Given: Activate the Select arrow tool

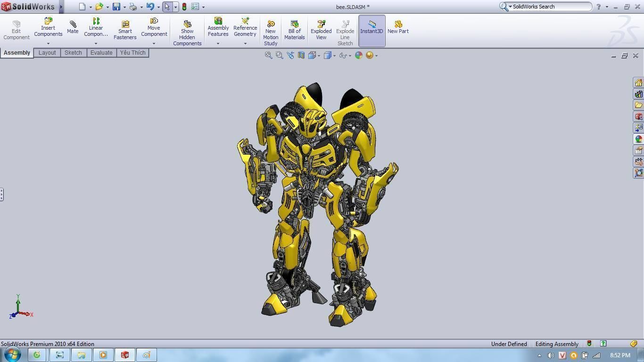Looking at the screenshot, I should 167,7.
